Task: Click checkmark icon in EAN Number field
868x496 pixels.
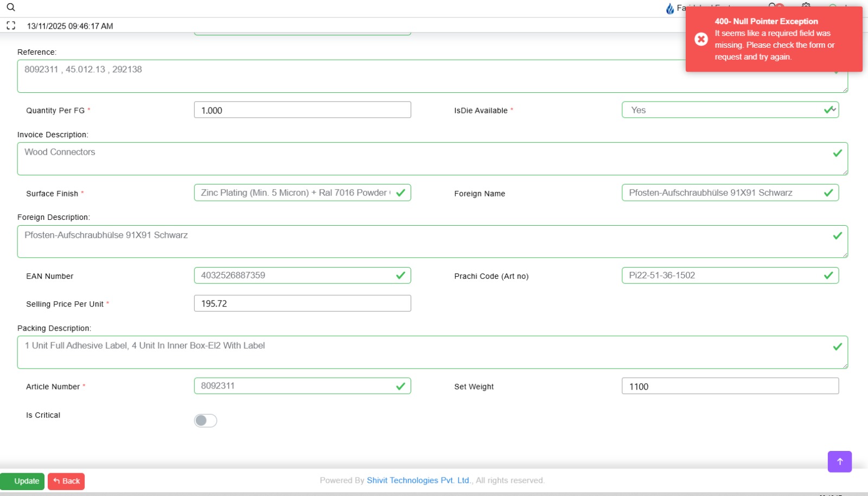Action: coord(400,276)
